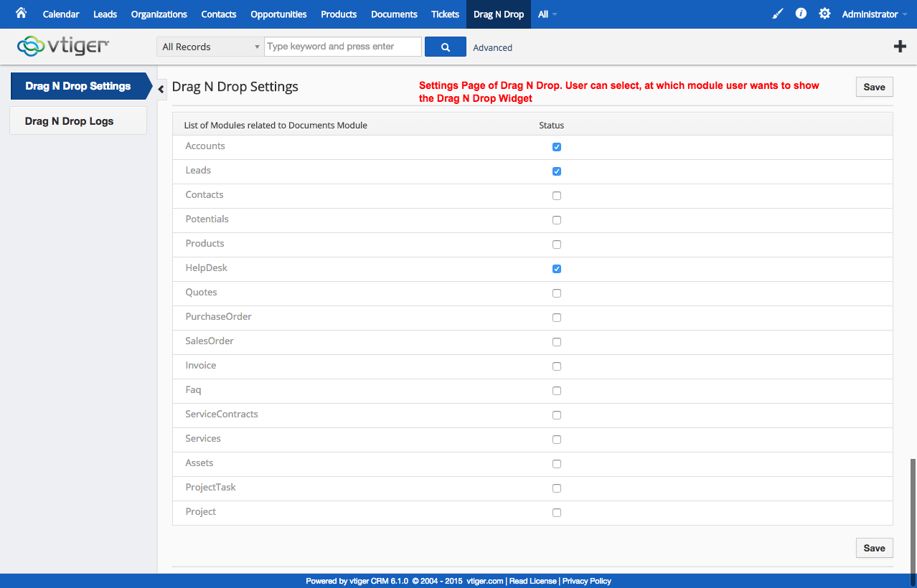The image size is (917, 588).
Task: Open the settings gear icon
Action: click(x=824, y=14)
